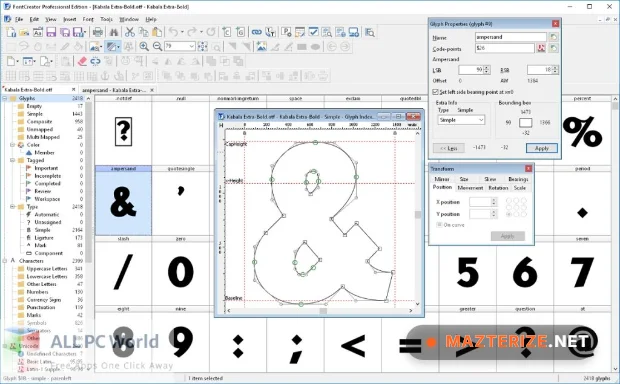Collapse the Color tree node
Screen dimensions: 620x384
(12, 145)
